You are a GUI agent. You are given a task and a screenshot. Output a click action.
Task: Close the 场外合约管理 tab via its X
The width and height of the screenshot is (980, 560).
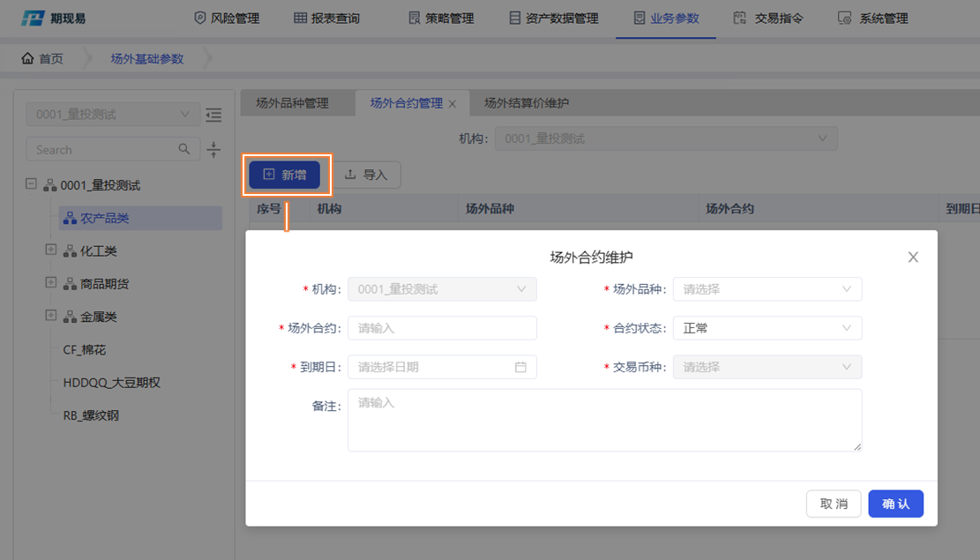pyautogui.click(x=453, y=104)
